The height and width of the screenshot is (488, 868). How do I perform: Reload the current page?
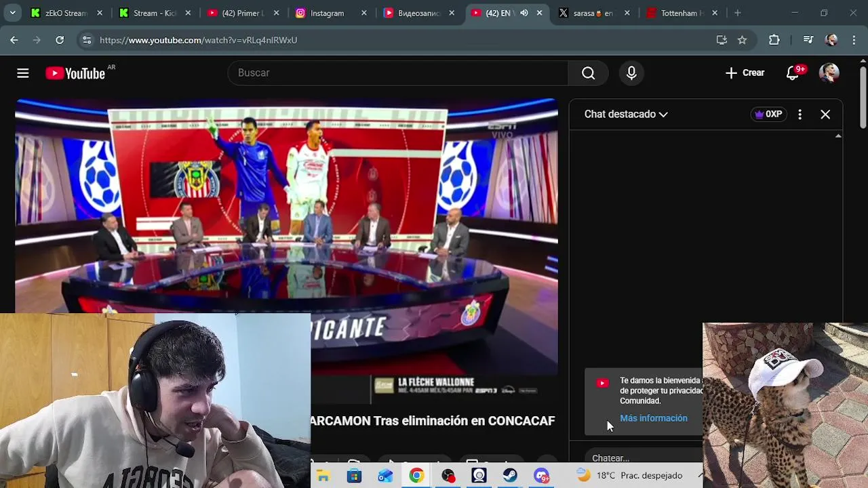60,40
